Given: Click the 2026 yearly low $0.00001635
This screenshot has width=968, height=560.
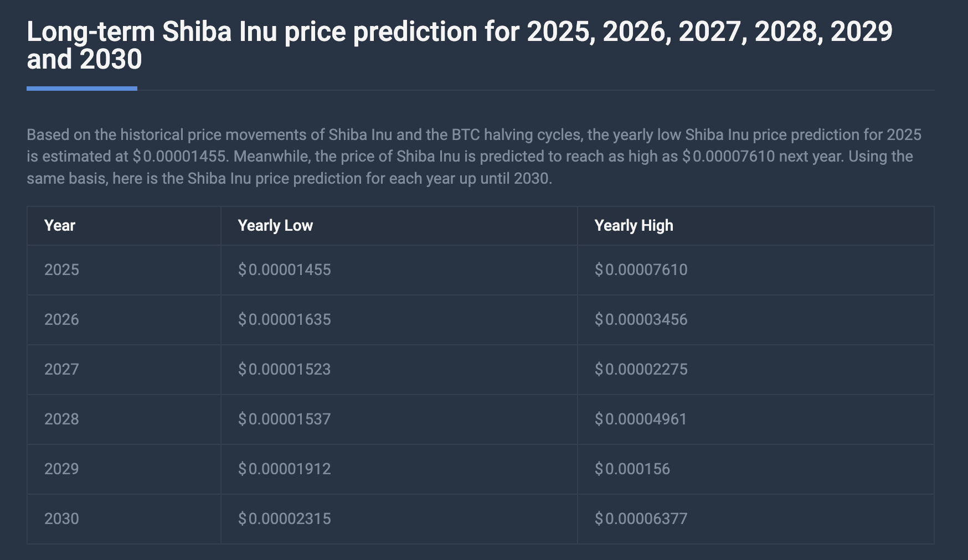Looking at the screenshot, I should [x=285, y=320].
